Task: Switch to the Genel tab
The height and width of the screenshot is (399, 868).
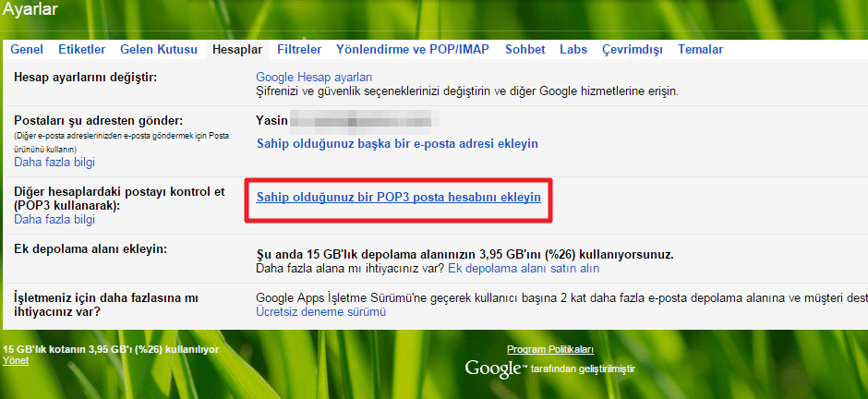Action: (27, 49)
